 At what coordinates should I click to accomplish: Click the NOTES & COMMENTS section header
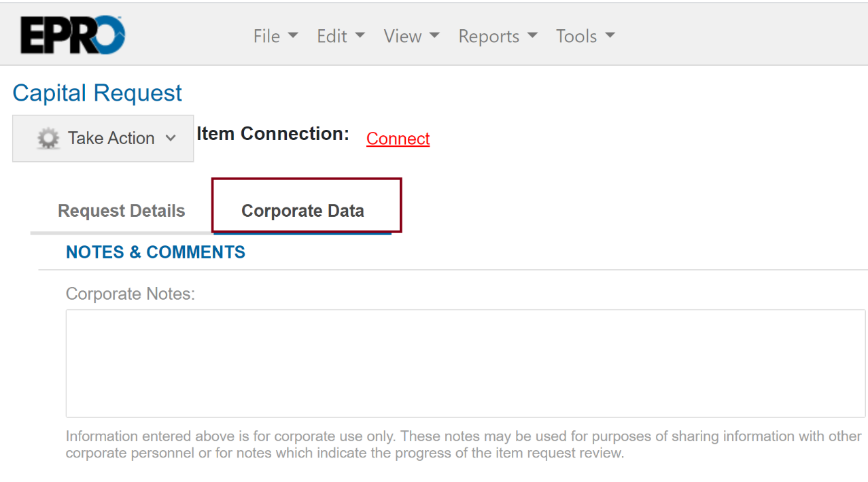click(x=156, y=252)
